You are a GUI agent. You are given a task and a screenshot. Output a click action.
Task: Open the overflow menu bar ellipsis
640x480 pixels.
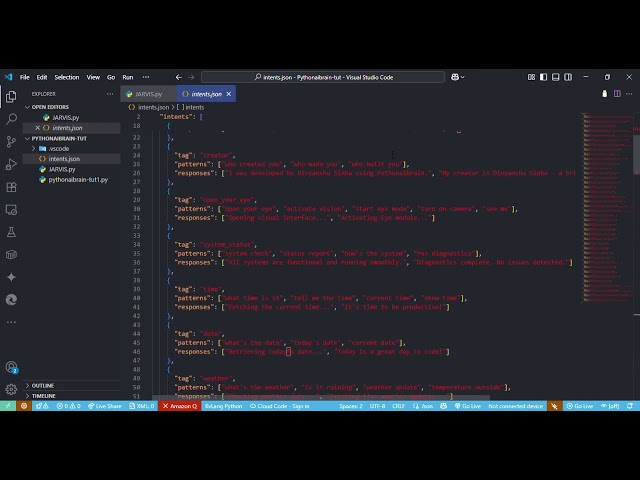[x=146, y=77]
